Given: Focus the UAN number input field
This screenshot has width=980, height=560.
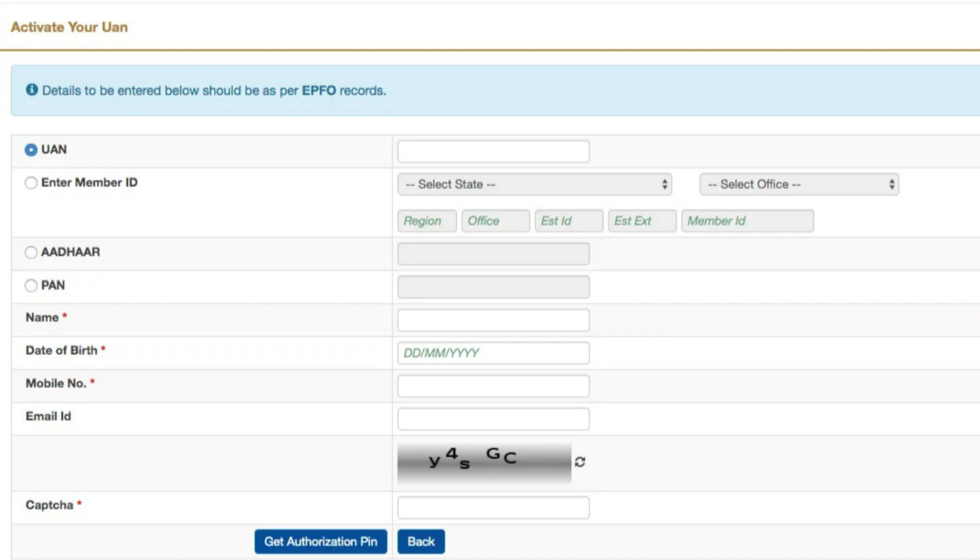Looking at the screenshot, I should pyautogui.click(x=493, y=151).
